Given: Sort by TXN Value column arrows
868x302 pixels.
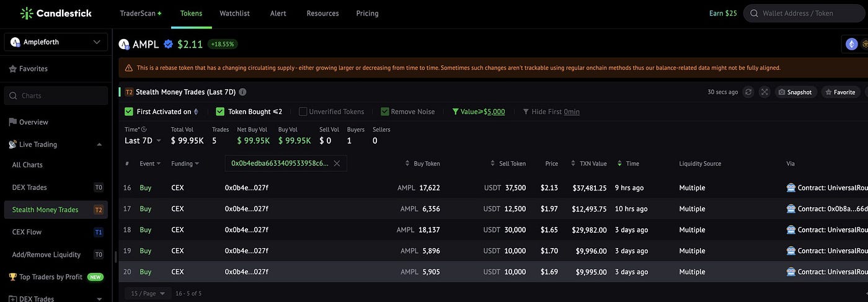Looking at the screenshot, I should coord(573,164).
